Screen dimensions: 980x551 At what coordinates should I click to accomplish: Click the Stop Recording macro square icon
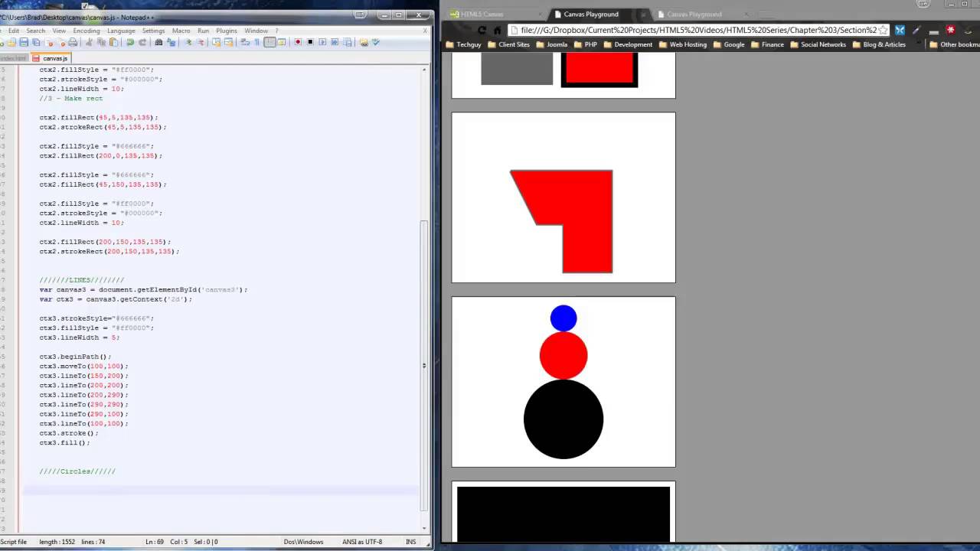[x=310, y=42]
